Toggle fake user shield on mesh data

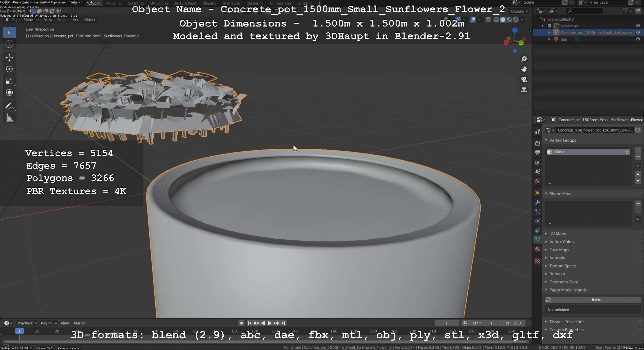click(638, 130)
